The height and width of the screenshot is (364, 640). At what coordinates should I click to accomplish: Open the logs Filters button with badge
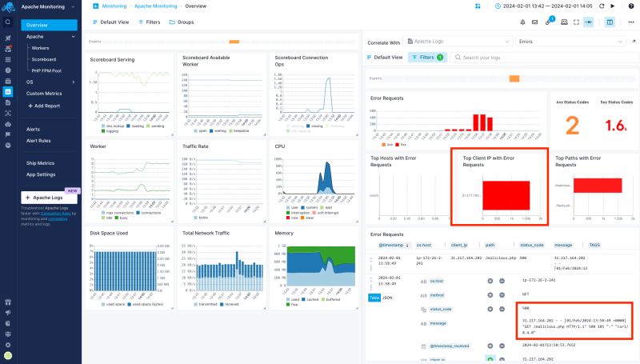[427, 57]
